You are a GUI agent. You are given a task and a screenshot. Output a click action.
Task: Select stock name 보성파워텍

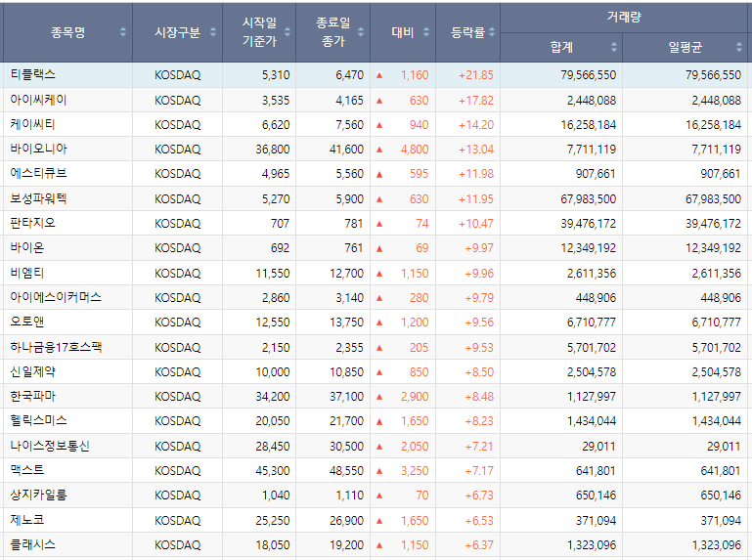click(x=38, y=199)
